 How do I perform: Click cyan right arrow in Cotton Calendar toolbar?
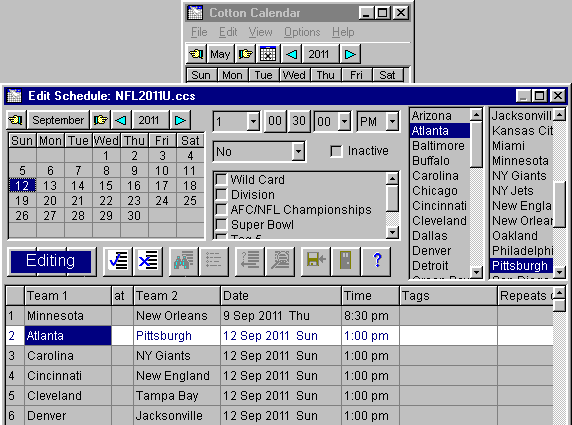click(x=350, y=54)
